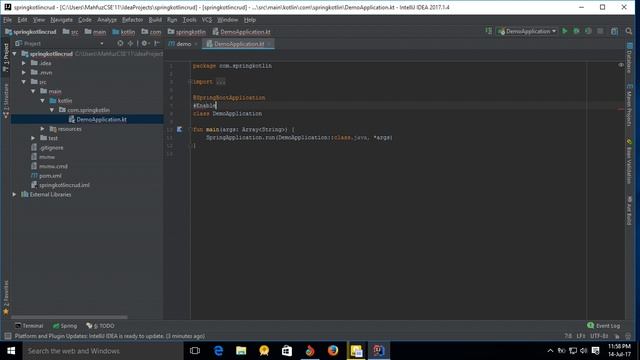This screenshot has width=640, height=360.
Task: Open the Navigate menu
Action: pos(61,20)
